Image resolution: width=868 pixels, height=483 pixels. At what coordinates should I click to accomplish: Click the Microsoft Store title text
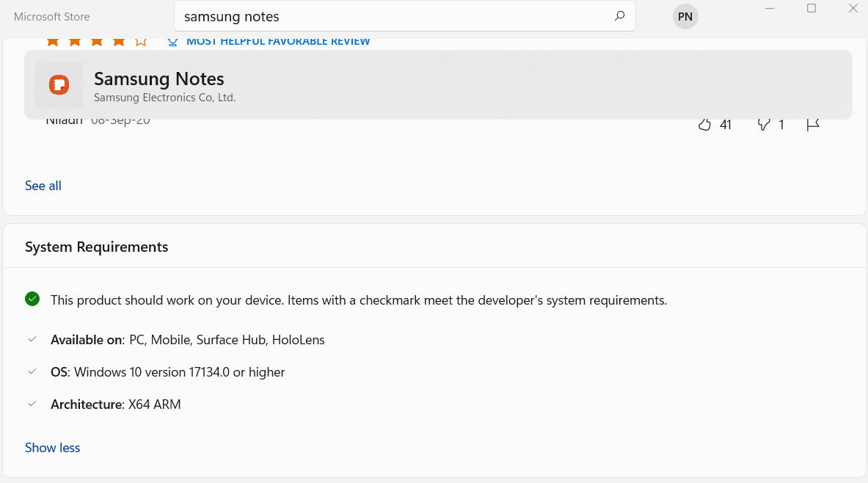point(51,17)
